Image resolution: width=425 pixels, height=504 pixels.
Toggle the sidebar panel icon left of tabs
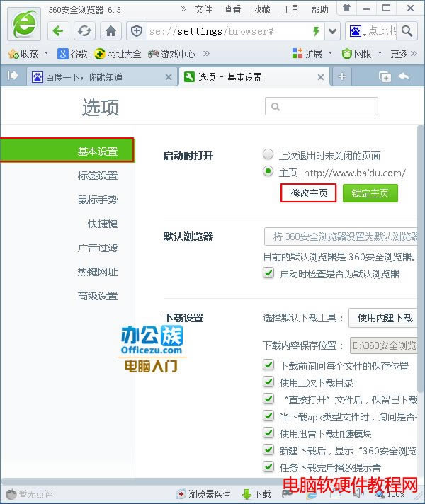click(13, 76)
